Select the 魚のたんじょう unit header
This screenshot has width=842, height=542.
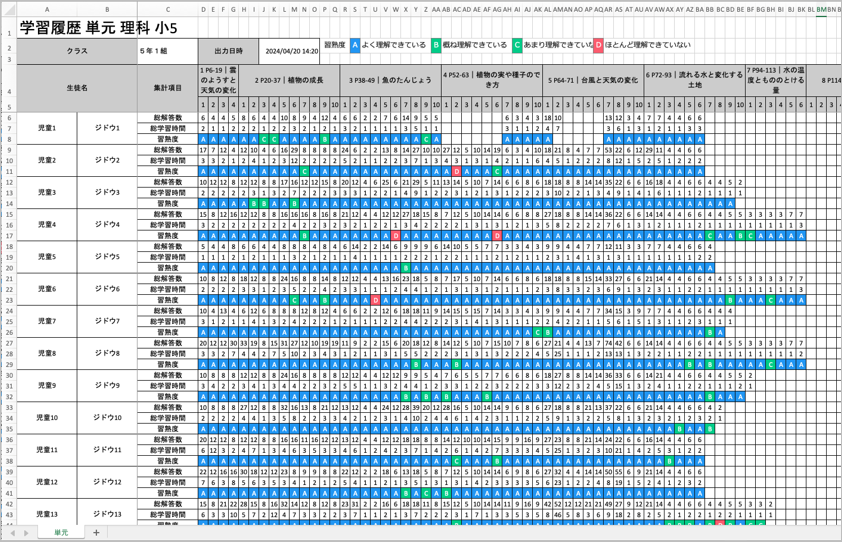(390, 81)
